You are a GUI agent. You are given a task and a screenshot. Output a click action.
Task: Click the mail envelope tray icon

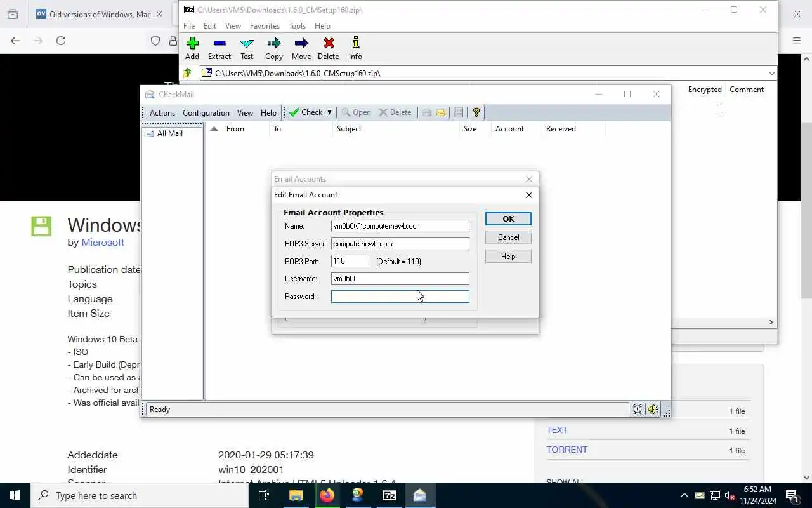coord(699,495)
